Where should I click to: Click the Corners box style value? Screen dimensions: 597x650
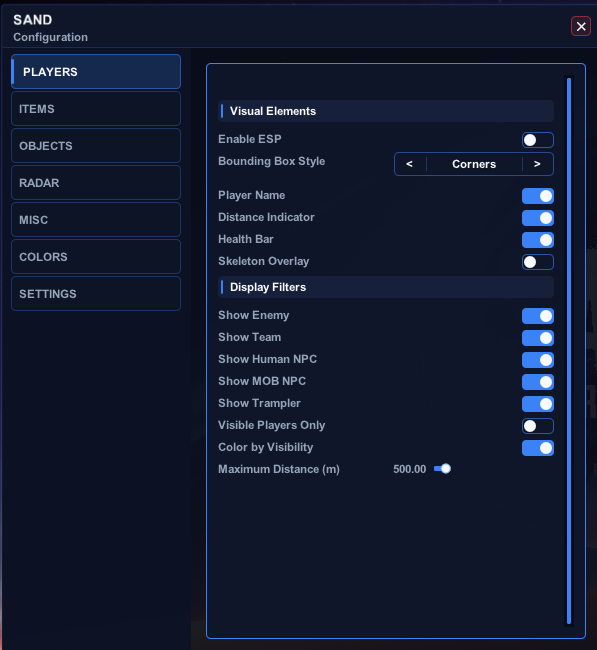coord(474,164)
